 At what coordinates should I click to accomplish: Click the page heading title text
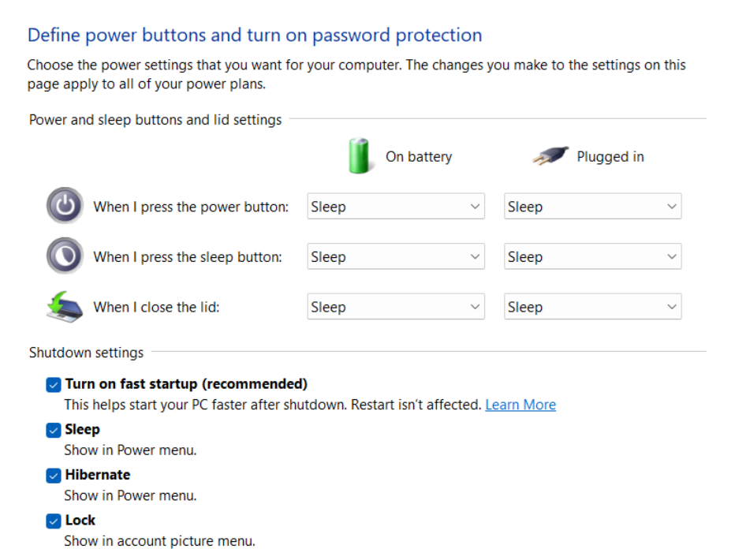[x=255, y=35]
